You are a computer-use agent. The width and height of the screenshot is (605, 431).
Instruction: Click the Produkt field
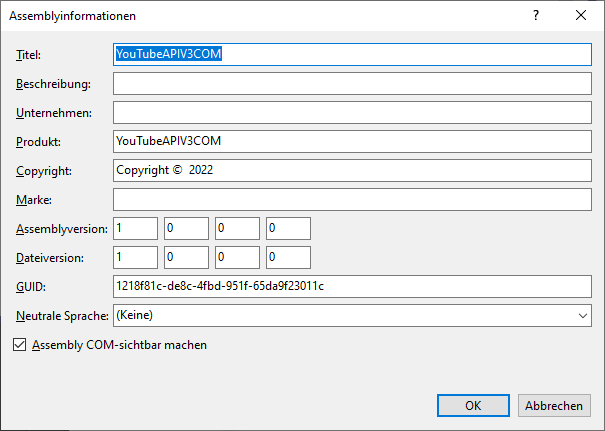tap(352, 141)
